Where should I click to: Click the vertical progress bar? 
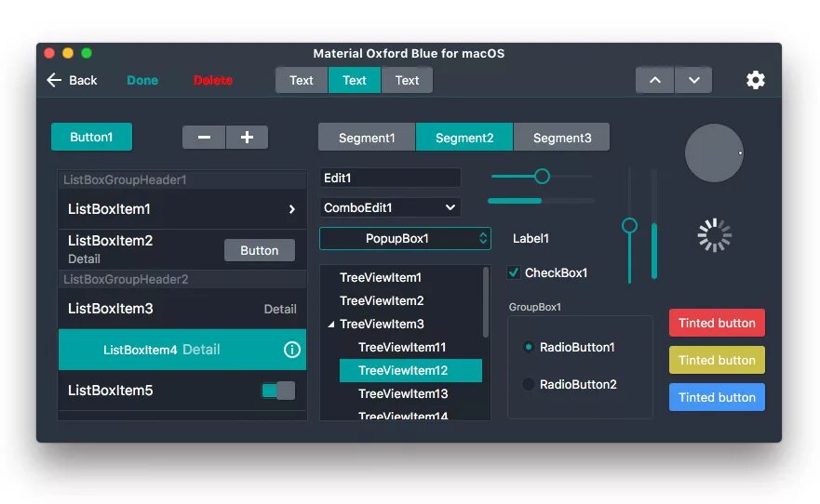pos(653,223)
